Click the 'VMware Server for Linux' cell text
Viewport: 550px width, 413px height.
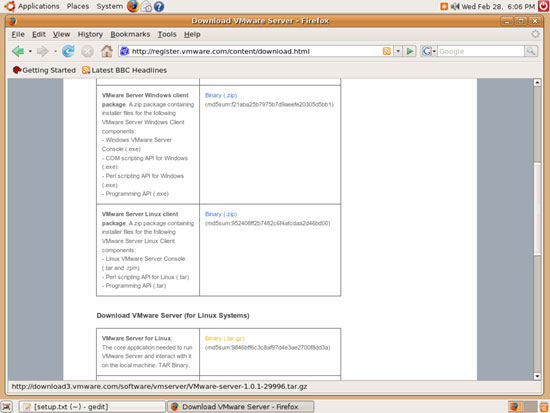(x=137, y=338)
